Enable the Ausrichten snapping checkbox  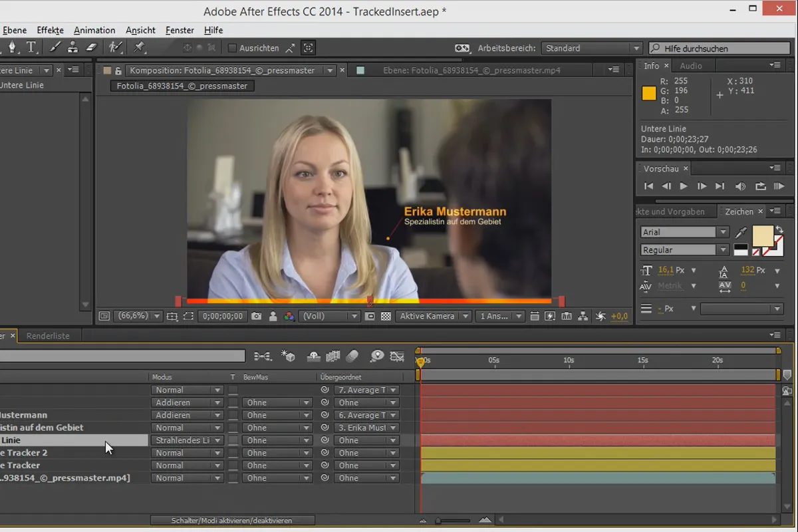click(232, 48)
